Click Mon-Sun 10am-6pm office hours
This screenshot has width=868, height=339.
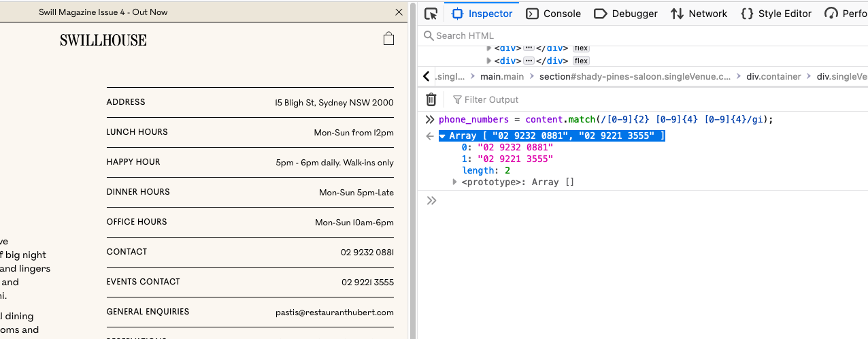(354, 223)
